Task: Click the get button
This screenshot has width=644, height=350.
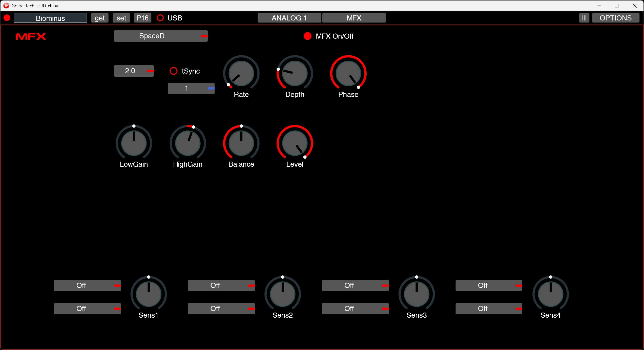Action: click(100, 18)
